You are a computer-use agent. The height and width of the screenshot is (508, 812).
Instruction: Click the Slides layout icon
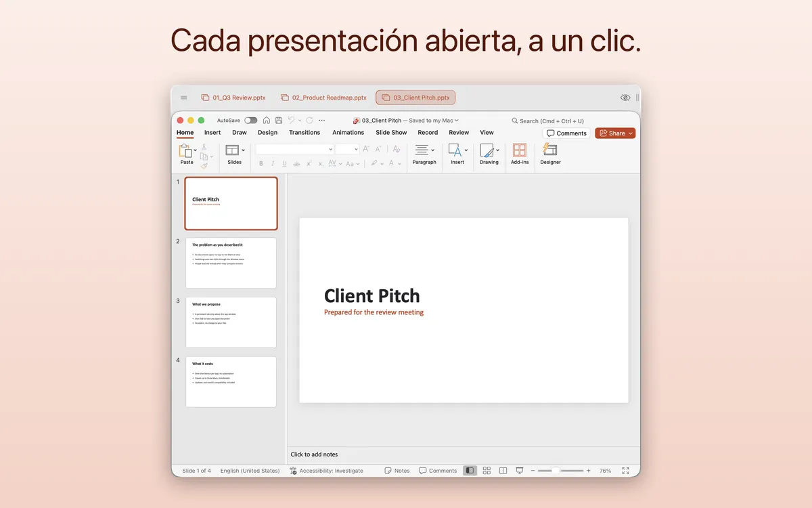[x=232, y=150]
